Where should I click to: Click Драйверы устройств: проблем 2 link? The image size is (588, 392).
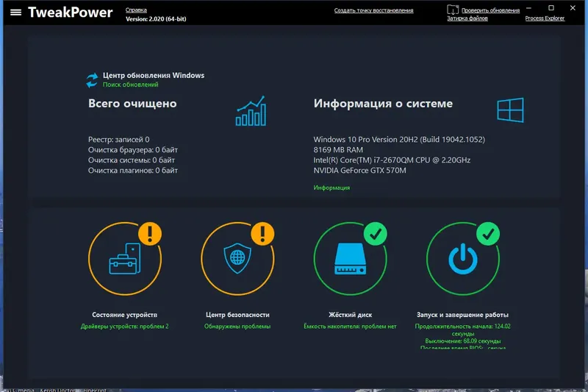pos(124,327)
